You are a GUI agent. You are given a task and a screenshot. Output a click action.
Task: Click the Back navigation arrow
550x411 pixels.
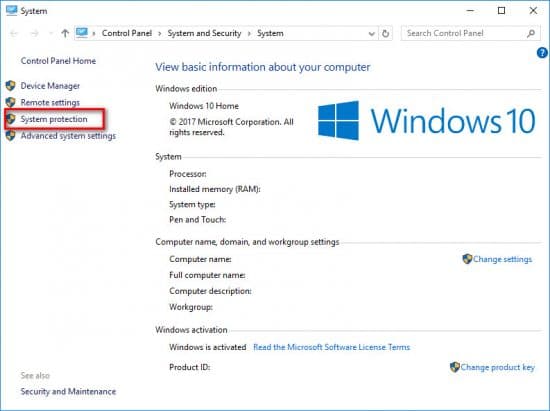14,34
